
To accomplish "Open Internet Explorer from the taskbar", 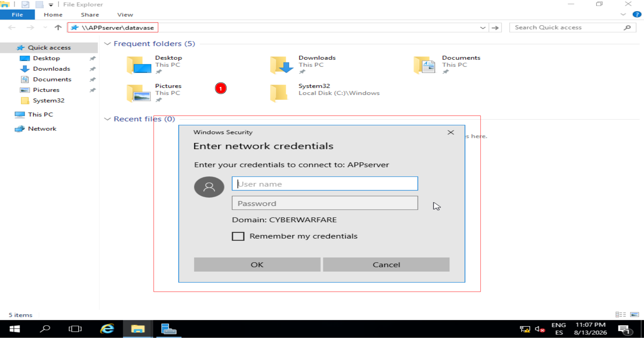I will tap(107, 329).
